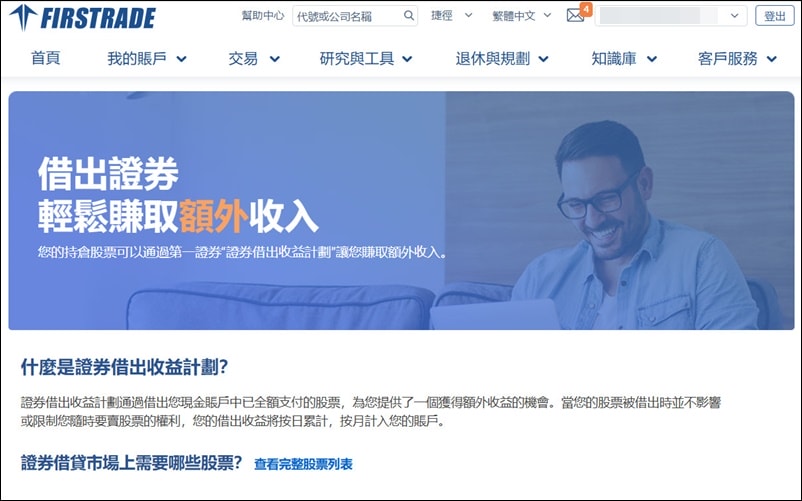The height and width of the screenshot is (501, 802).
Task: Open the 幫助中心 help center link
Action: click(262, 16)
